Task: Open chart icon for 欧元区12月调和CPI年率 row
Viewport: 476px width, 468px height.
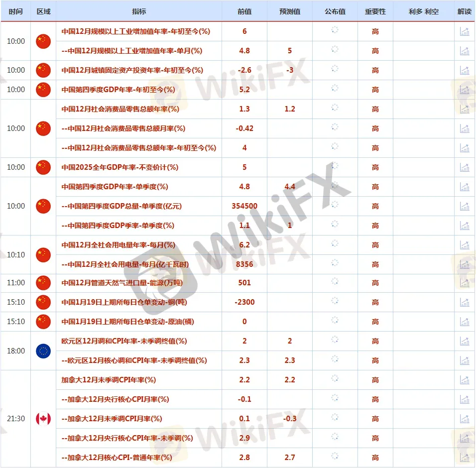Action: tap(465, 341)
